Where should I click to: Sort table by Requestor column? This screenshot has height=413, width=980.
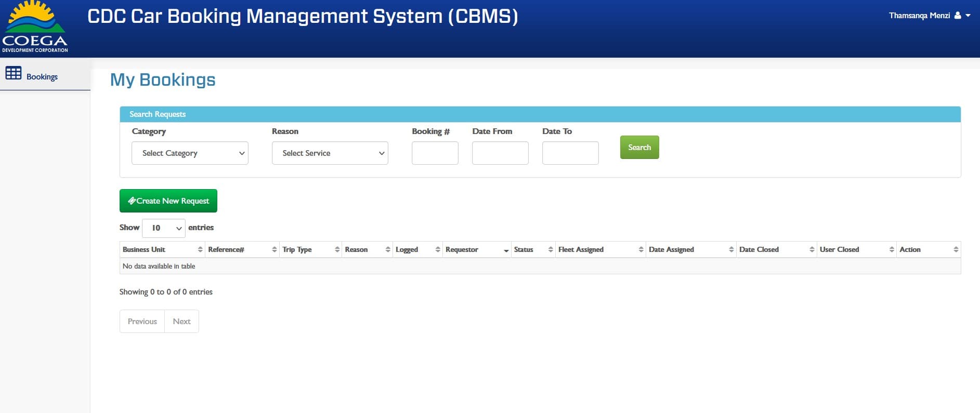(477, 250)
